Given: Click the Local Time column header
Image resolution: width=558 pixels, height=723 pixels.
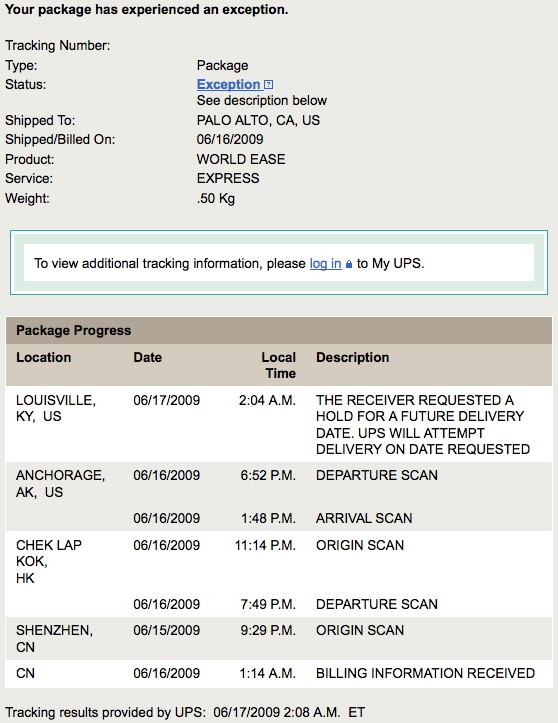Looking at the screenshot, I should tap(279, 365).
